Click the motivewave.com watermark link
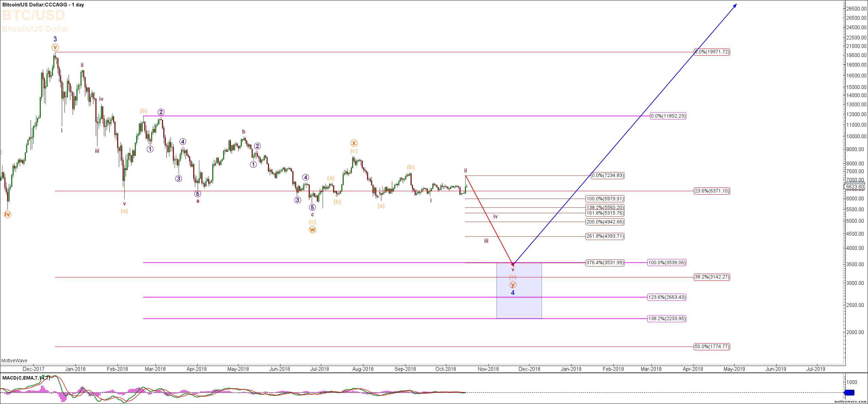This screenshot has height=404, width=868. 850,402
